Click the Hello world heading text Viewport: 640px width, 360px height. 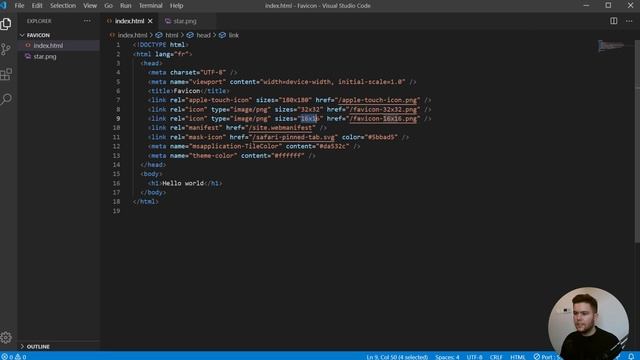coord(183,183)
